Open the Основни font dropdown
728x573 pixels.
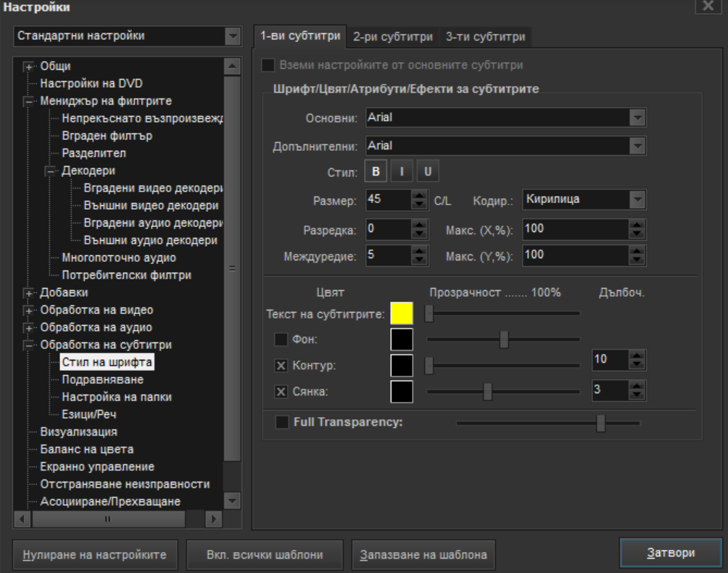637,118
